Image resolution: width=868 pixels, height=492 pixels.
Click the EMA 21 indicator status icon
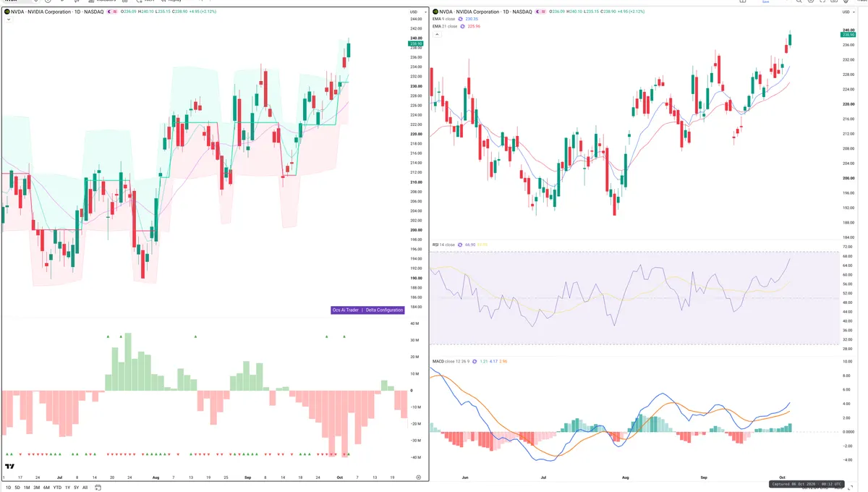tap(463, 26)
